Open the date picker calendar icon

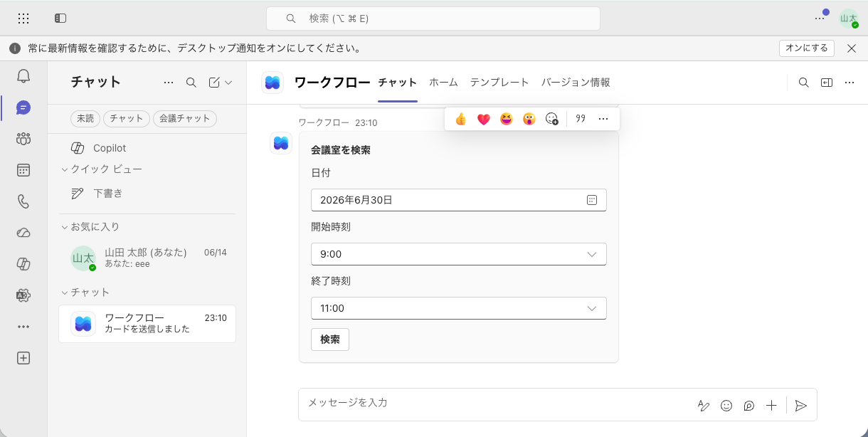tap(592, 200)
